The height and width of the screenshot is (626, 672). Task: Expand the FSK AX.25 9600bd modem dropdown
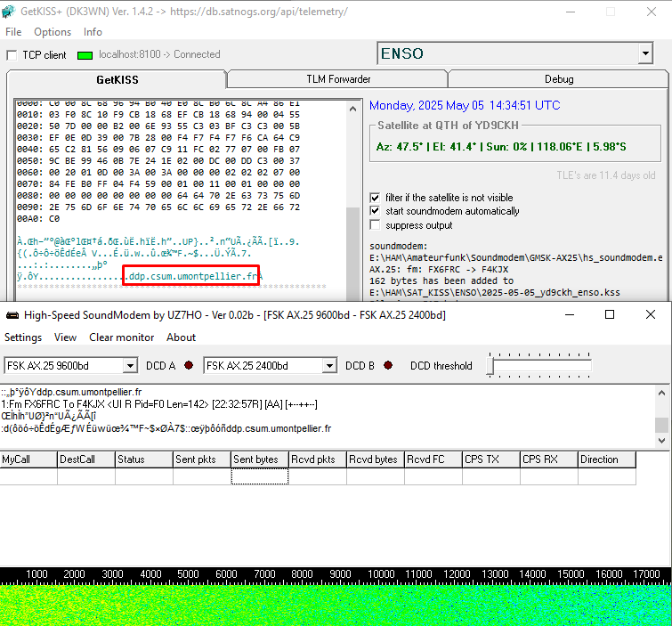[x=130, y=366]
